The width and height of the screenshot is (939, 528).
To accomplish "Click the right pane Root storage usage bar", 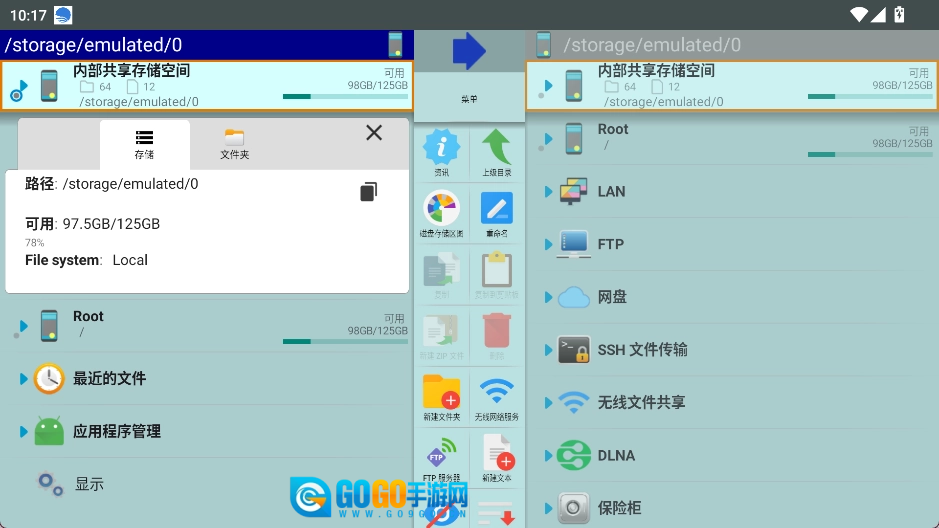I will 870,154.
